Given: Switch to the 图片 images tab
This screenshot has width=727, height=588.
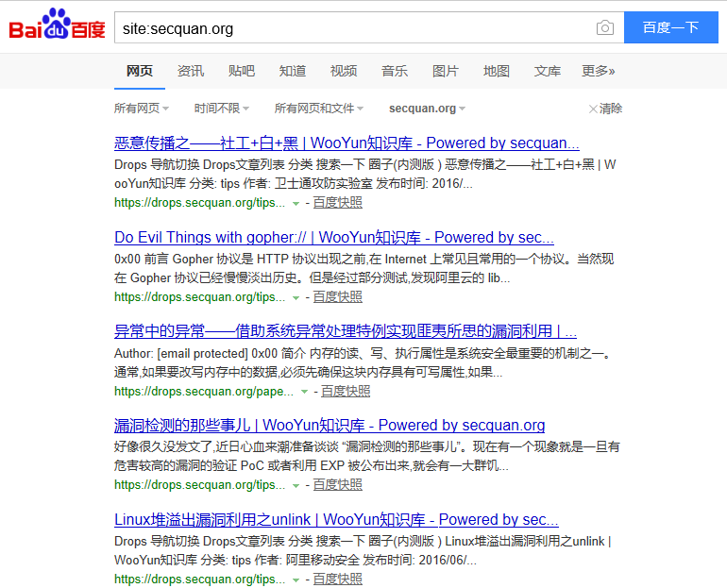Looking at the screenshot, I should pos(446,71).
